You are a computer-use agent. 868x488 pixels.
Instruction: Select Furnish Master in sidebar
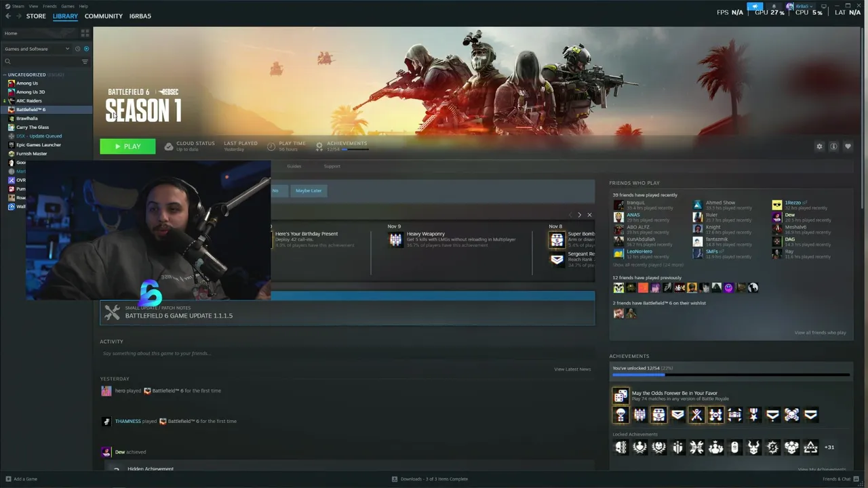[x=32, y=154]
